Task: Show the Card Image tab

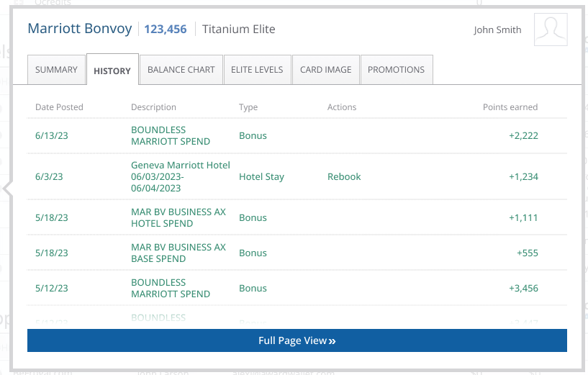Action: 325,70
